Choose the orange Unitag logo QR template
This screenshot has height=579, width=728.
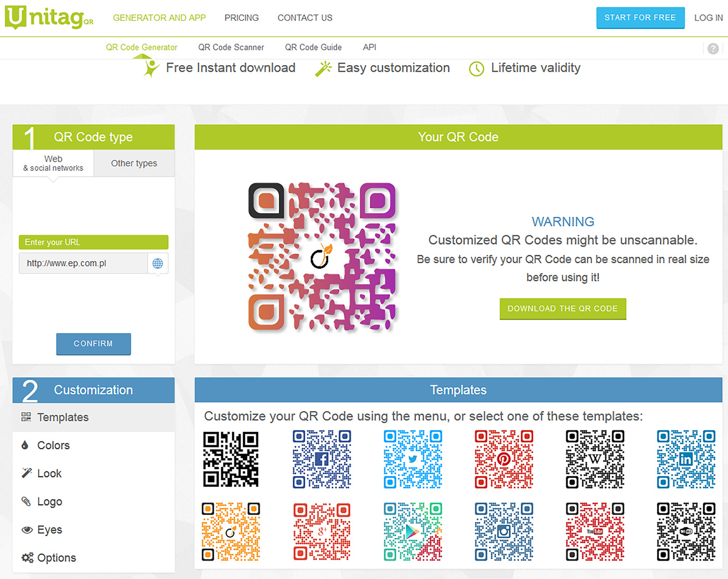click(x=231, y=532)
